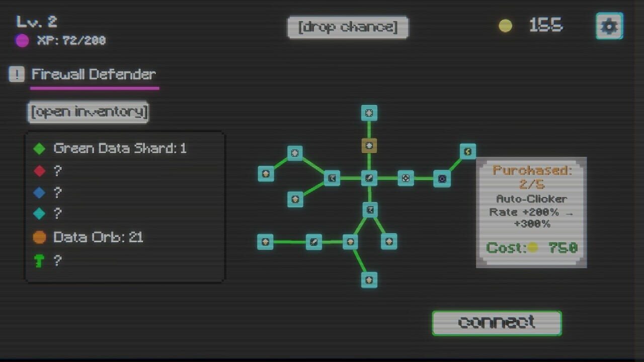Click the gold Auto-Clicker skill node
The width and height of the screenshot is (644, 362).
pyautogui.click(x=369, y=145)
